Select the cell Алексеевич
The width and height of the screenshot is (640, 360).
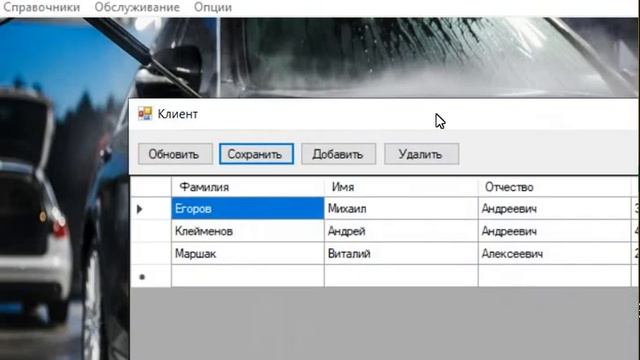point(555,253)
